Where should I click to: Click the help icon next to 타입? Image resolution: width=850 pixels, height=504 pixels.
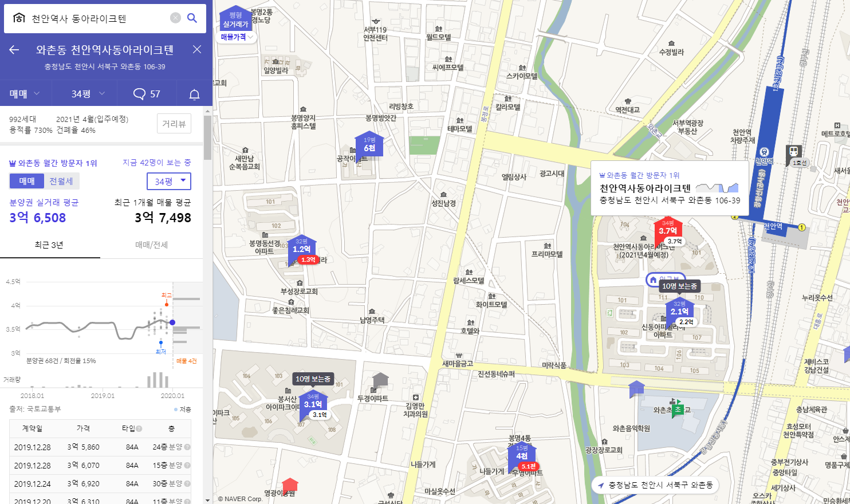tap(139, 428)
